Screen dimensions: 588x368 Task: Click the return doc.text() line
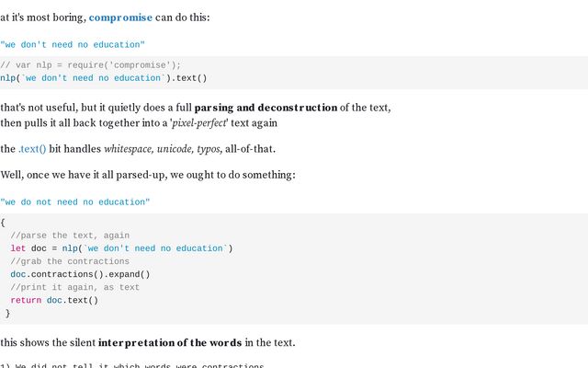coord(54,301)
